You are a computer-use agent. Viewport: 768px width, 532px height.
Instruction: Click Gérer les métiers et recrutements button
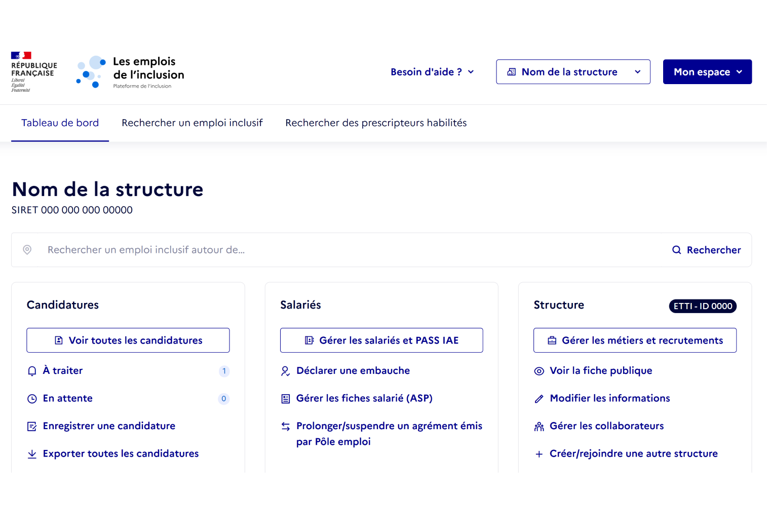point(635,340)
